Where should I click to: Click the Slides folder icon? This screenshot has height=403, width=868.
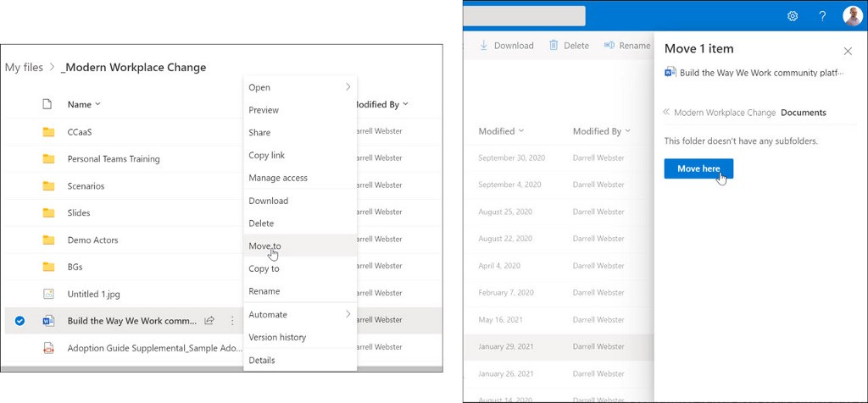(x=48, y=213)
